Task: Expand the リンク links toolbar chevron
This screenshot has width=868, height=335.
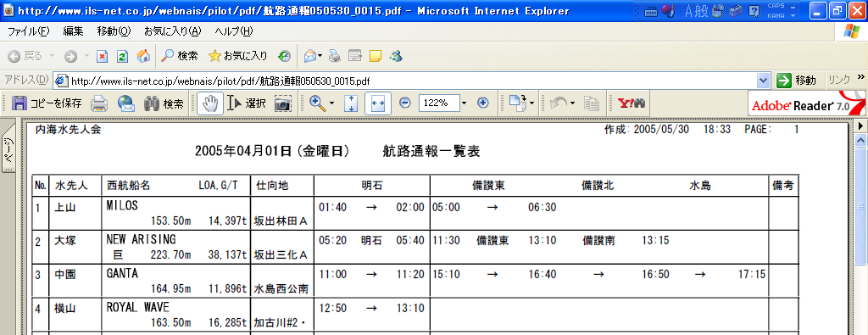Action: (860, 77)
